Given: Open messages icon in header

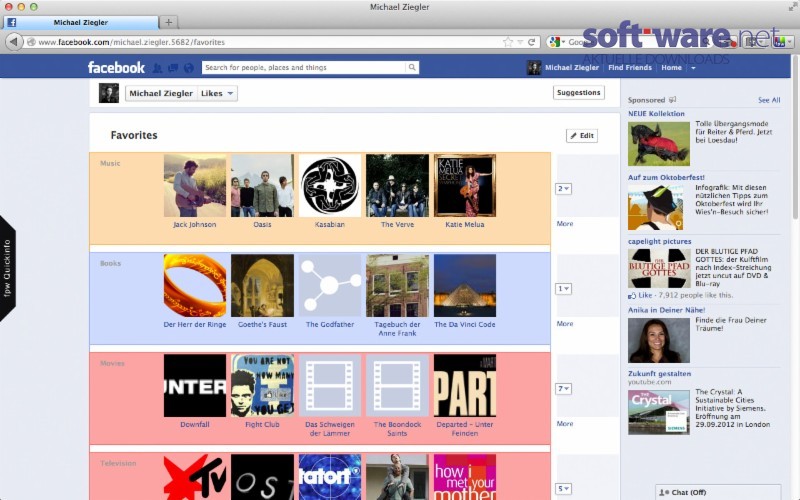Looking at the screenshot, I should (173, 68).
